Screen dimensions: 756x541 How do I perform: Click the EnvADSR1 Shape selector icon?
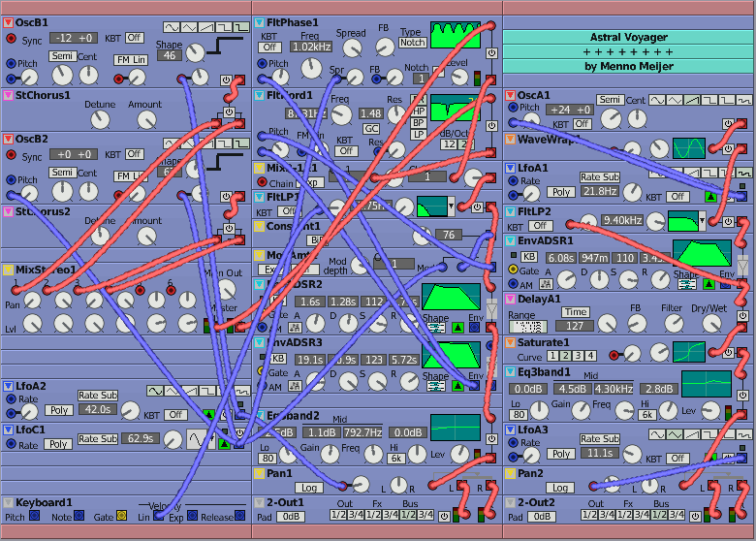pos(686,284)
